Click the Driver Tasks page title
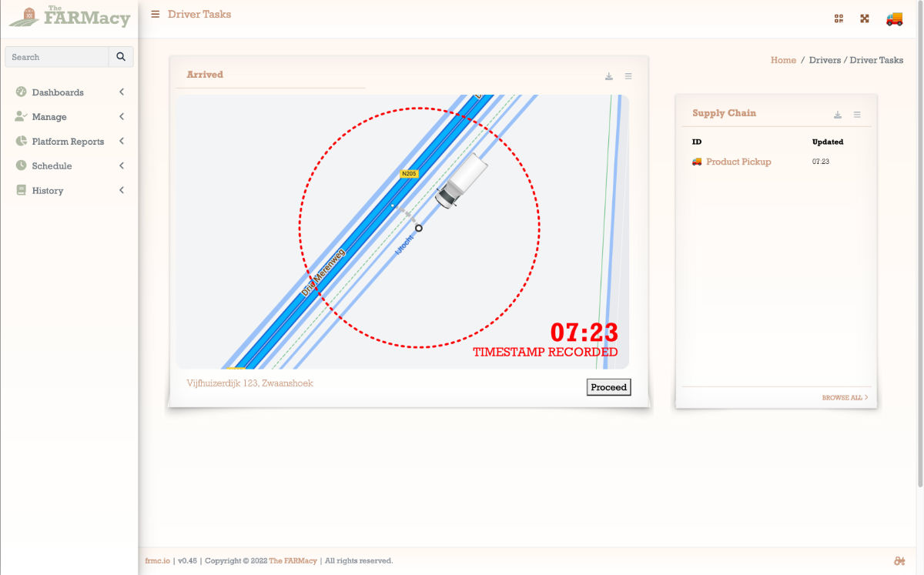 point(199,14)
